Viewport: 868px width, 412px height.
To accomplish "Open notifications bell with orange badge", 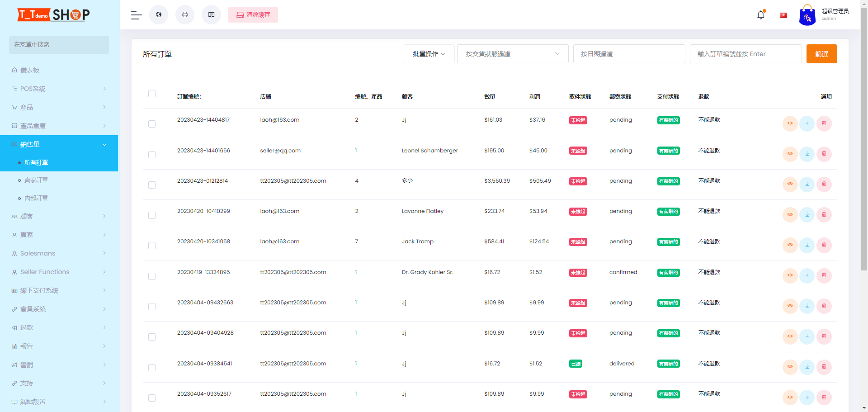I will 760,14.
